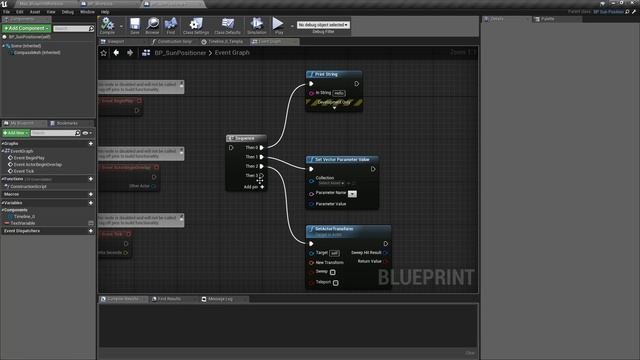Select Event Tick in My Blueprint list
Screen dimensions: 640x360
(24, 171)
